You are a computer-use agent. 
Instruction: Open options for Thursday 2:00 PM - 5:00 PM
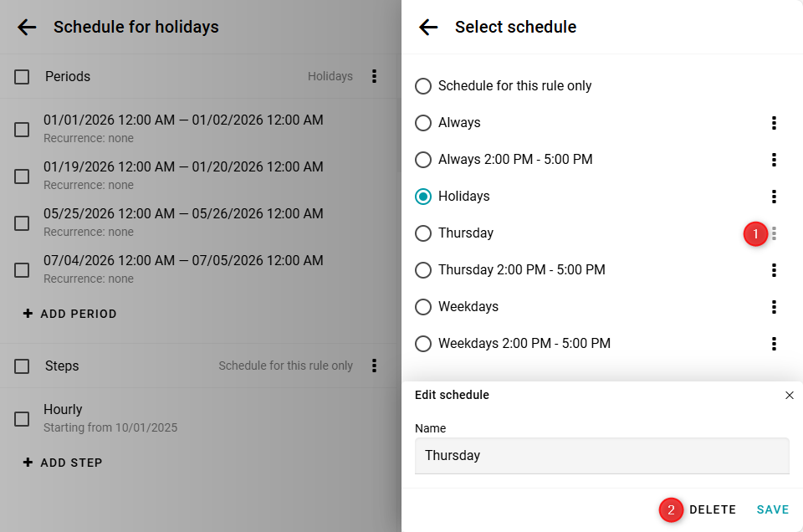tap(774, 270)
